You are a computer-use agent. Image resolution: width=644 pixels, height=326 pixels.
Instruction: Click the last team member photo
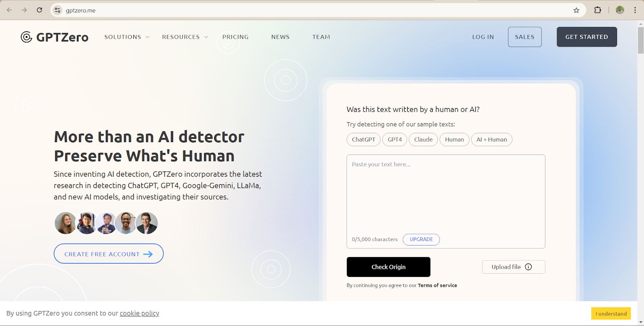pos(147,223)
